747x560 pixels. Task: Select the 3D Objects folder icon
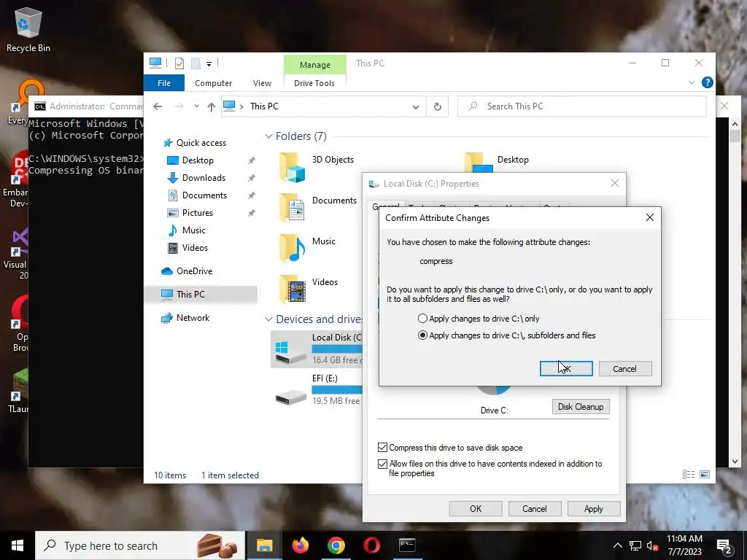coord(292,168)
